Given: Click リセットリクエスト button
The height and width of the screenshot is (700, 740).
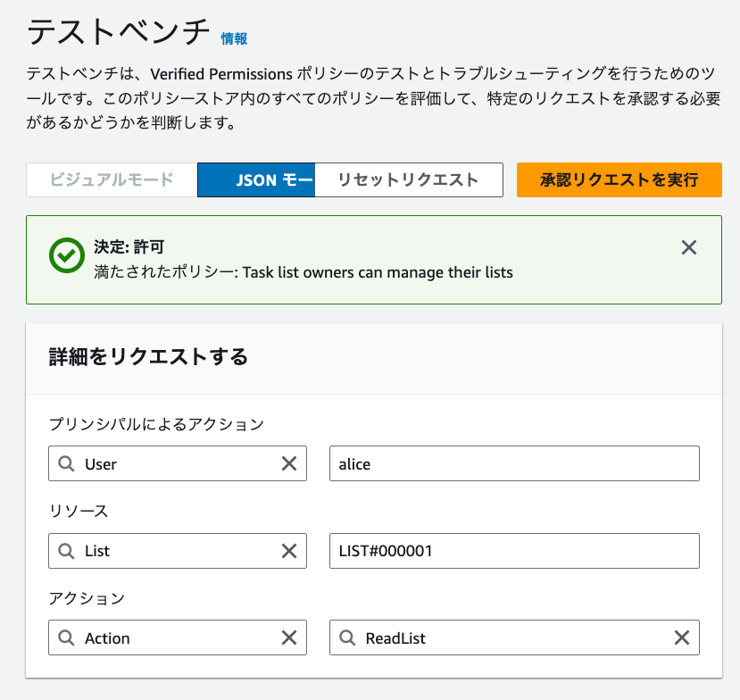Looking at the screenshot, I should (409, 179).
